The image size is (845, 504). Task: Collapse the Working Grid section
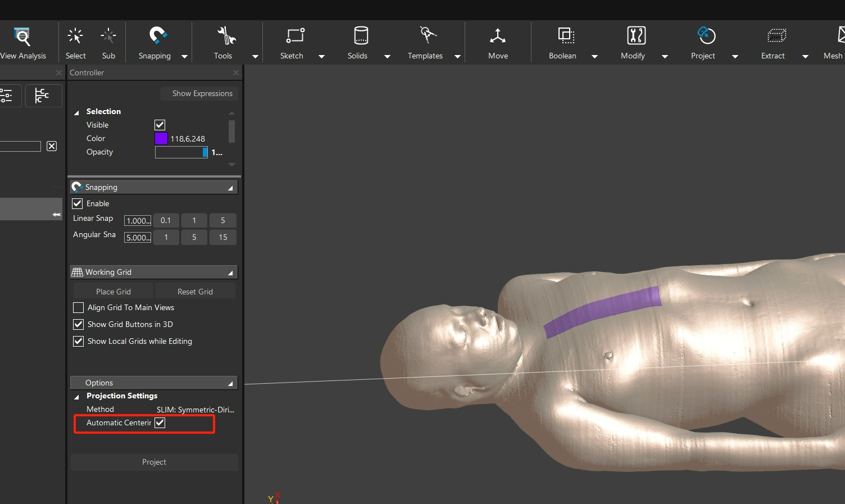[230, 273]
